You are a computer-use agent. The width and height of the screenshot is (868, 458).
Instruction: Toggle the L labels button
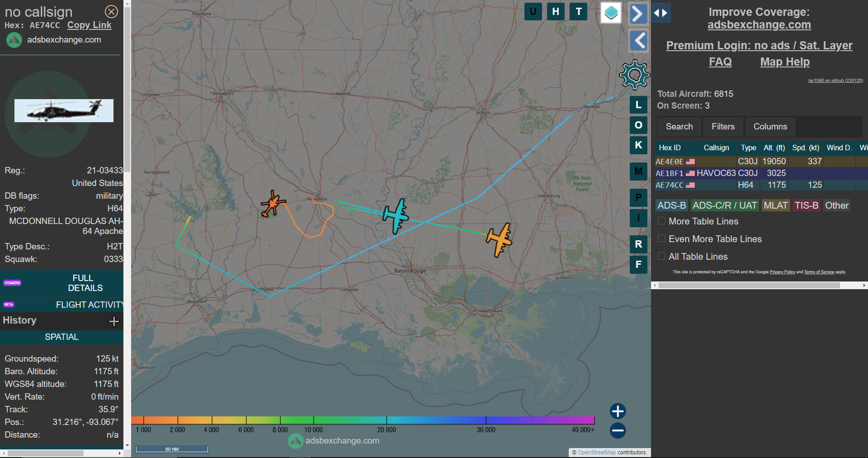click(638, 105)
